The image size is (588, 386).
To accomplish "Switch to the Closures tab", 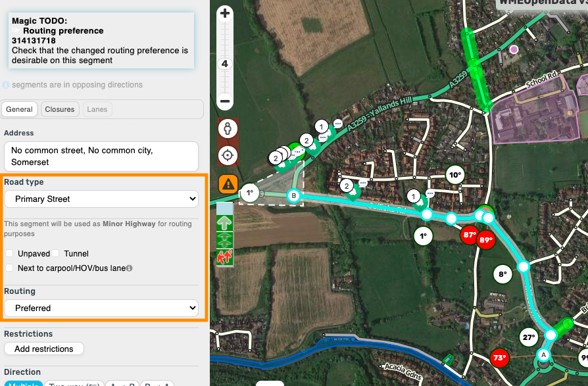I will tap(60, 109).
